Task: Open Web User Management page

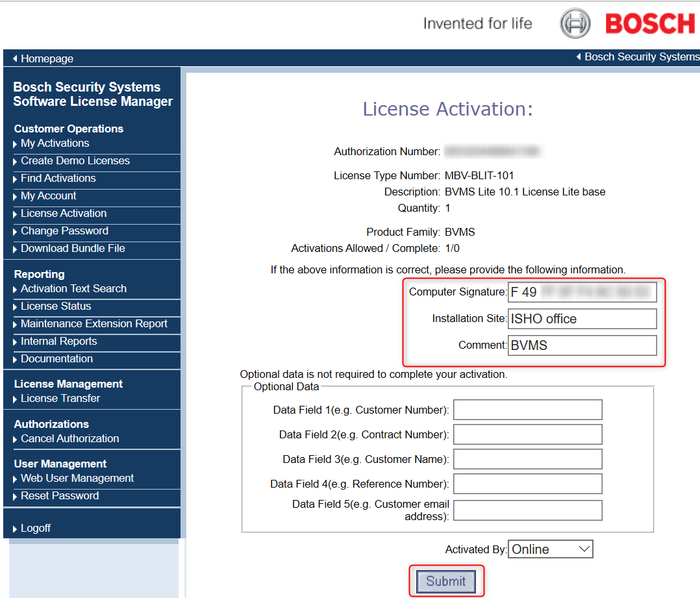Action: click(77, 479)
